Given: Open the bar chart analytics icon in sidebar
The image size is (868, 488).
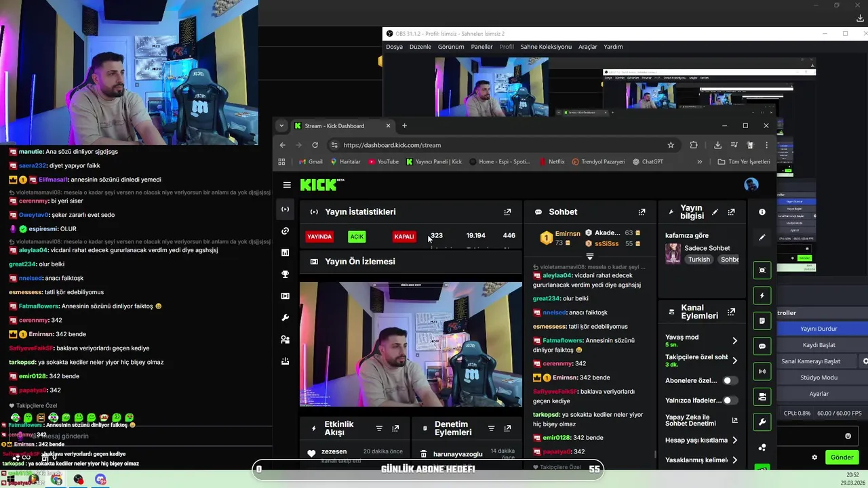Looking at the screenshot, I should click(x=285, y=253).
